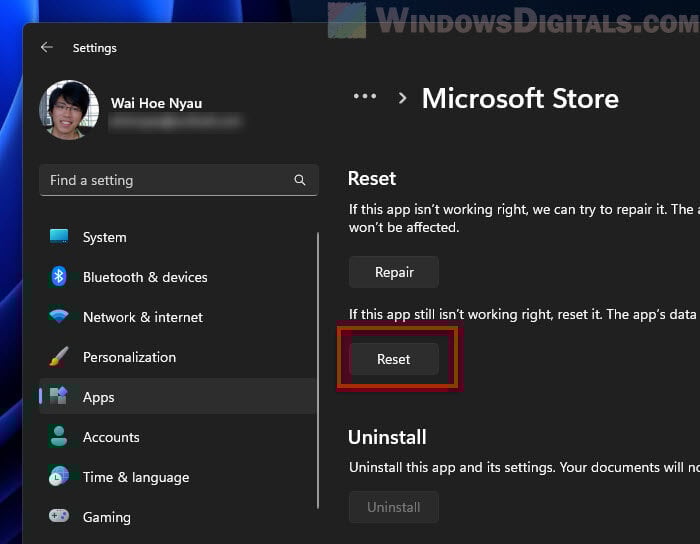Click the greyed-out Uninstall button
700x544 pixels.
click(x=394, y=507)
